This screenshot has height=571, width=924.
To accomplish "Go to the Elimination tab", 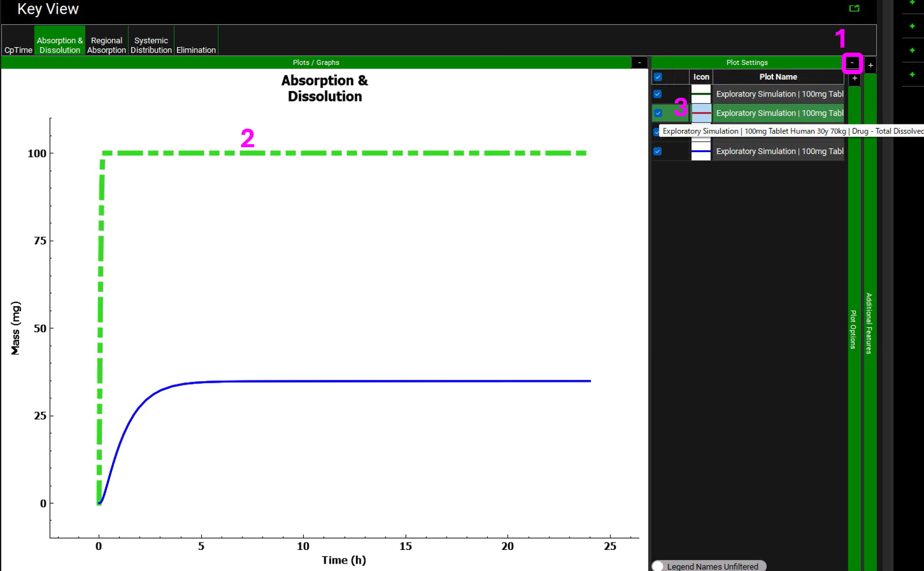I will (x=196, y=50).
